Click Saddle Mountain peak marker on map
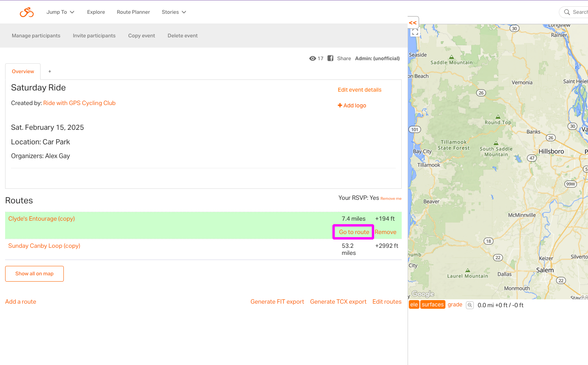 click(452, 57)
